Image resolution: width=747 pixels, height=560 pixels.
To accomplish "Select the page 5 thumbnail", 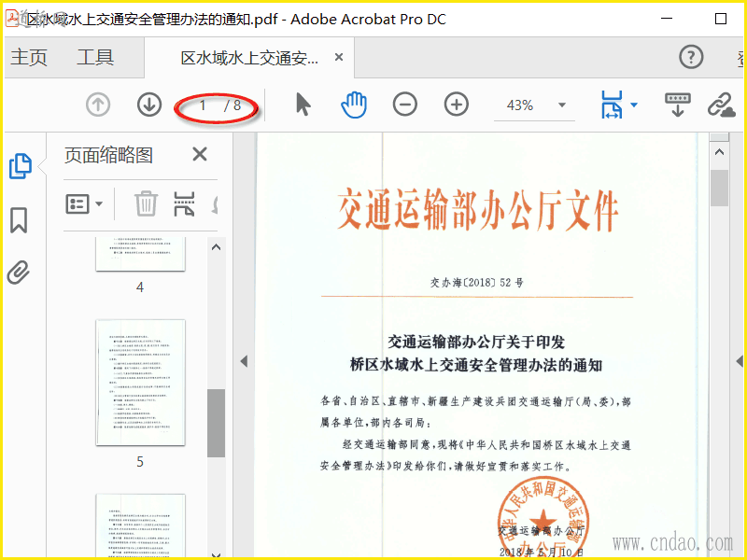I will 140,383.
